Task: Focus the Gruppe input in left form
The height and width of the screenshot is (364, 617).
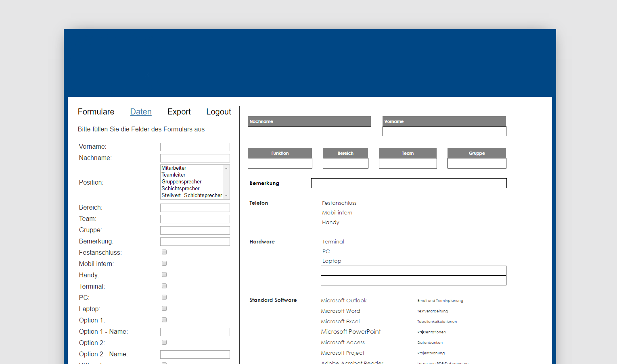Action: [x=195, y=230]
